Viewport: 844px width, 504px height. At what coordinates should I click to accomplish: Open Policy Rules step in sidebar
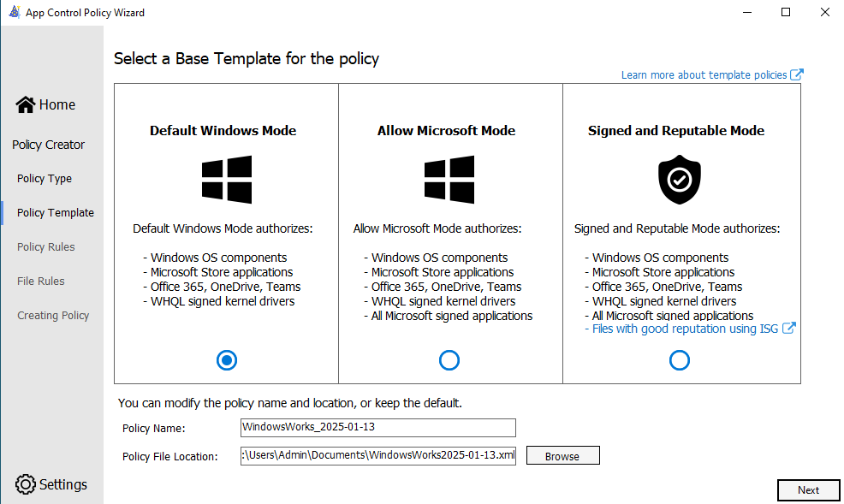46,247
